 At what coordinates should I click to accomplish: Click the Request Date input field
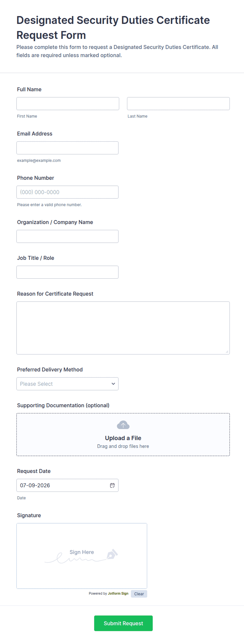67,485
